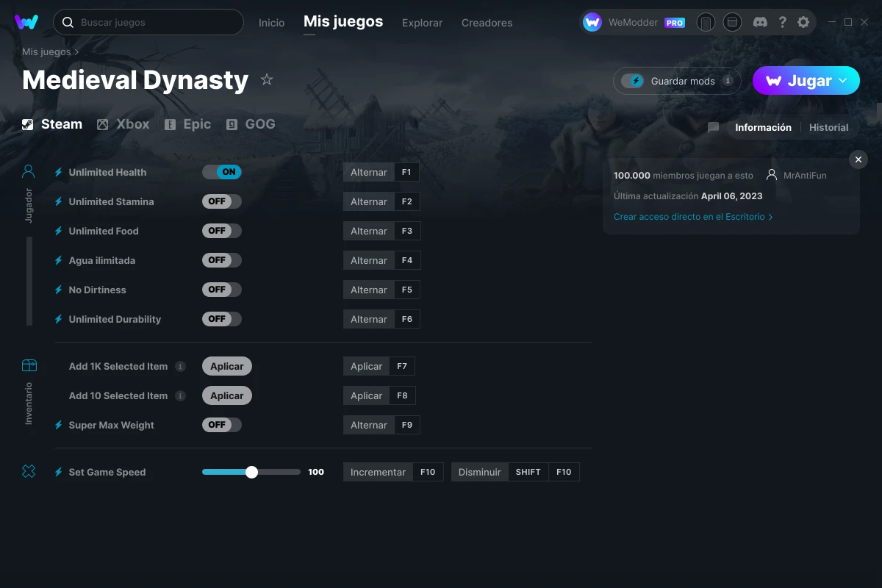The height and width of the screenshot is (588, 882).
Task: Click the overlay window icon in top bar
Action: click(732, 22)
